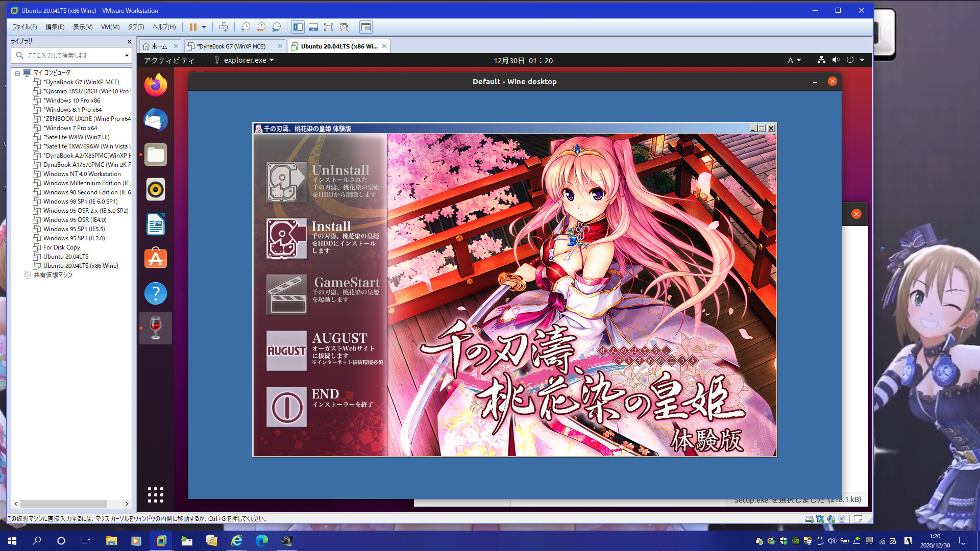The image size is (980, 551).
Task: Open the explorer.exe app menu dropdown
Action: coord(244,60)
